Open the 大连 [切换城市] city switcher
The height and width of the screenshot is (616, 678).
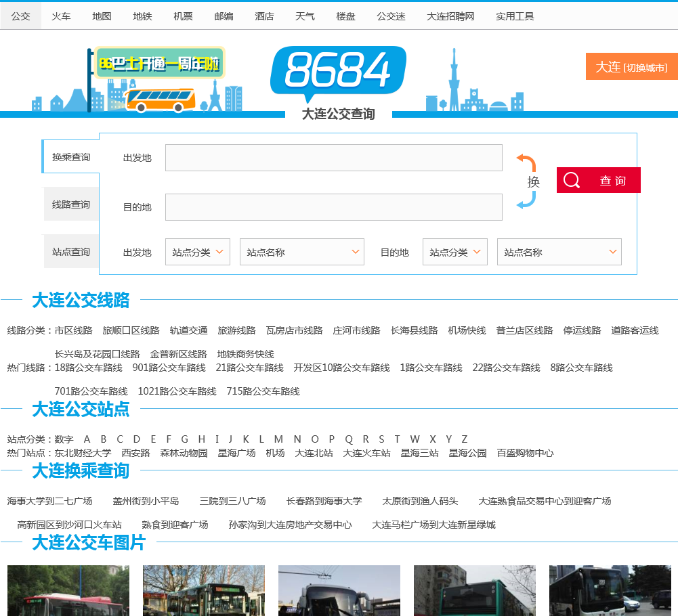(631, 66)
